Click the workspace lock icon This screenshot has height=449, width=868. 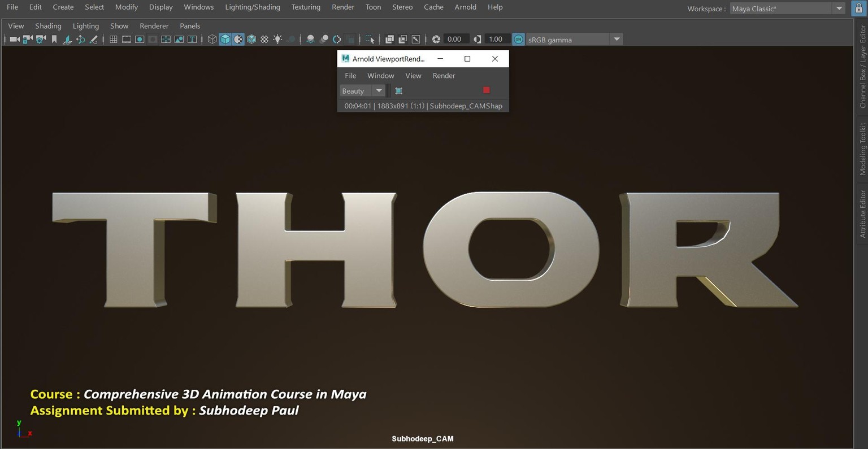coord(859,8)
